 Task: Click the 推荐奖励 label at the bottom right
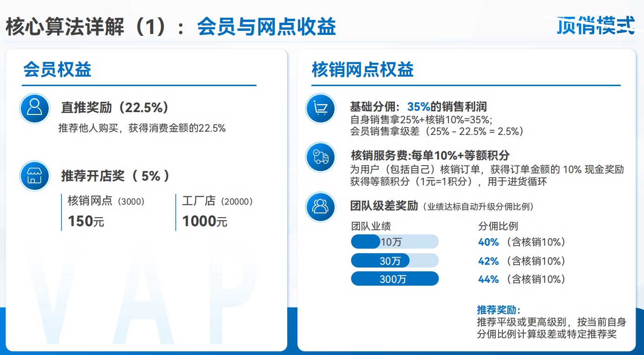tap(498, 310)
